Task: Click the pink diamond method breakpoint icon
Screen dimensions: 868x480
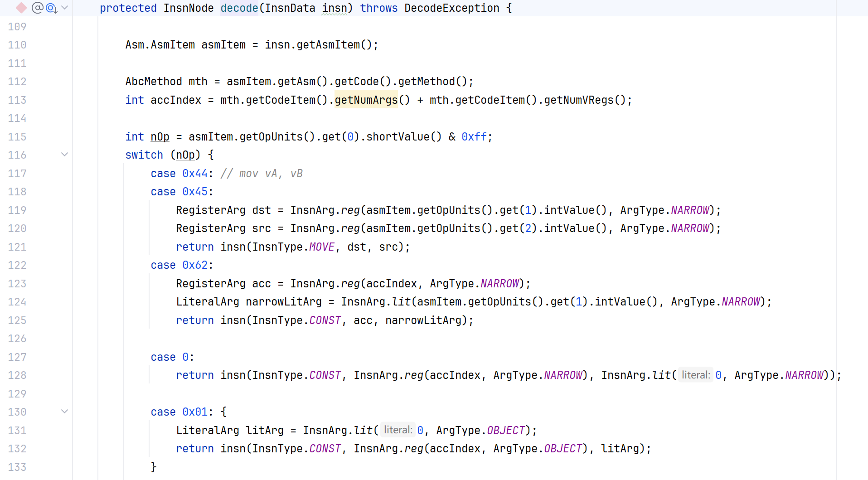Action: (x=21, y=8)
